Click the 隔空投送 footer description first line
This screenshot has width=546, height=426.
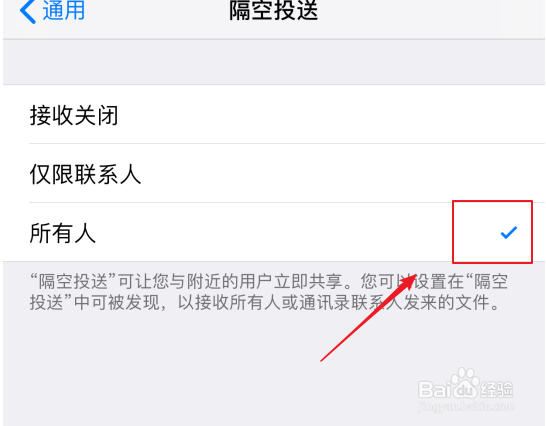click(269, 281)
